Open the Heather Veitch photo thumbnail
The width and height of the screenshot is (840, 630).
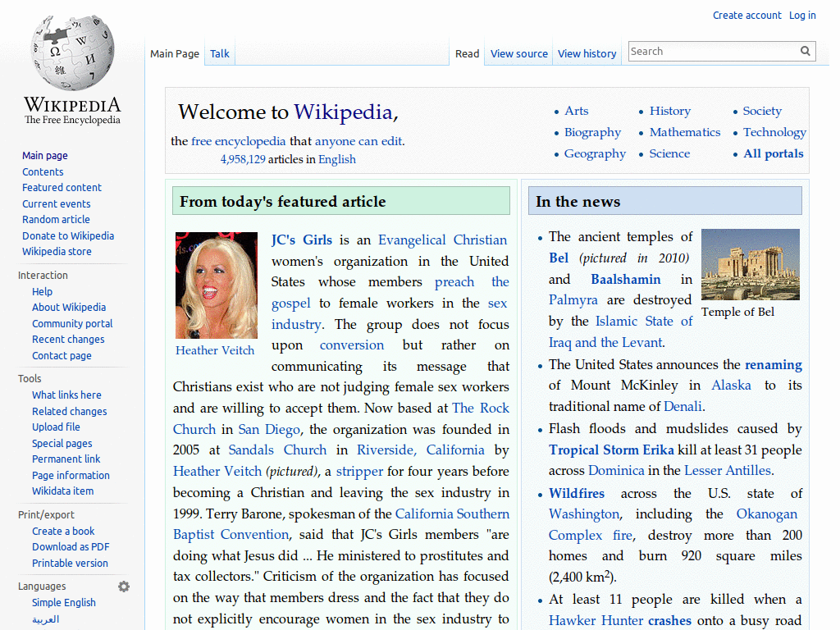coord(217,285)
